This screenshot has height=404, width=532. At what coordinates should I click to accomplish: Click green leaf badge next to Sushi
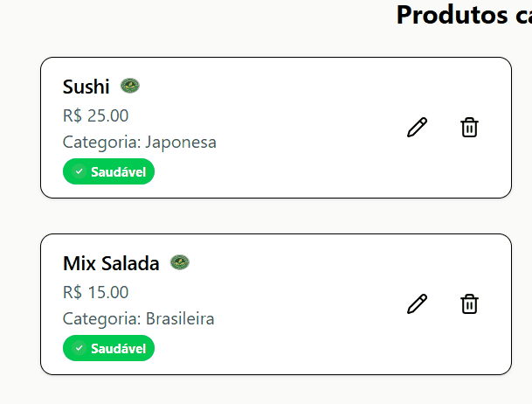tap(130, 86)
